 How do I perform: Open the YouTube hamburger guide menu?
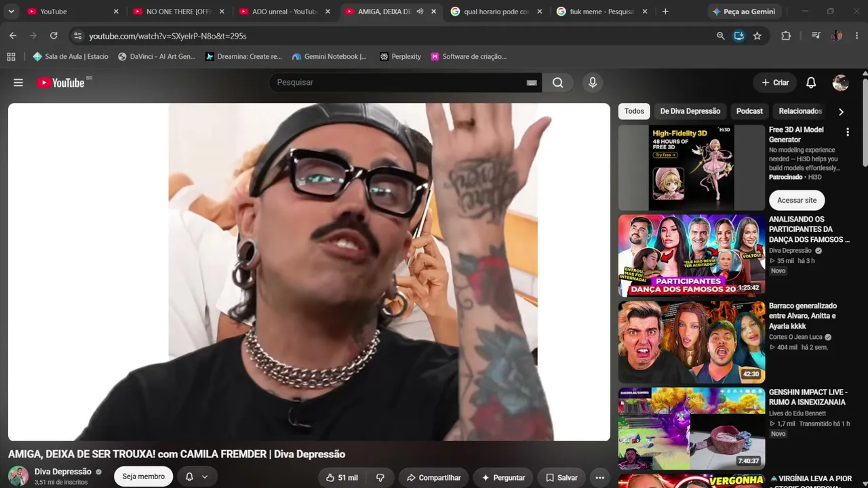tap(18, 83)
